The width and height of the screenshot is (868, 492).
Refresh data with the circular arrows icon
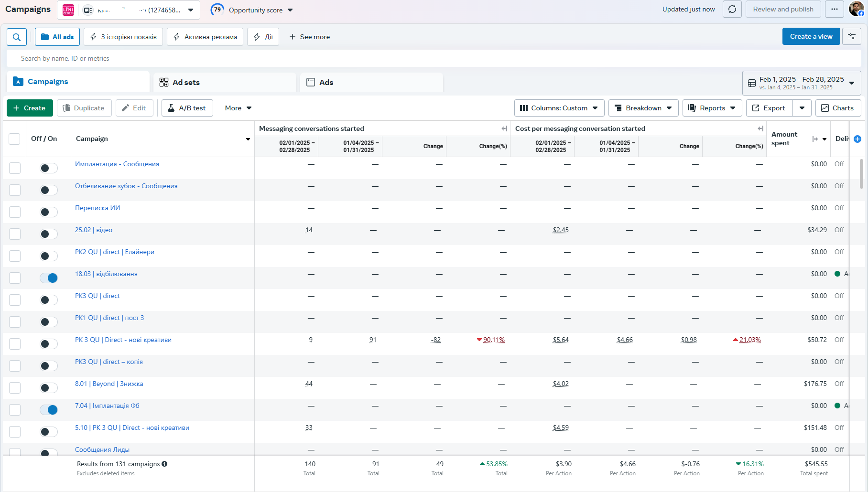click(732, 9)
